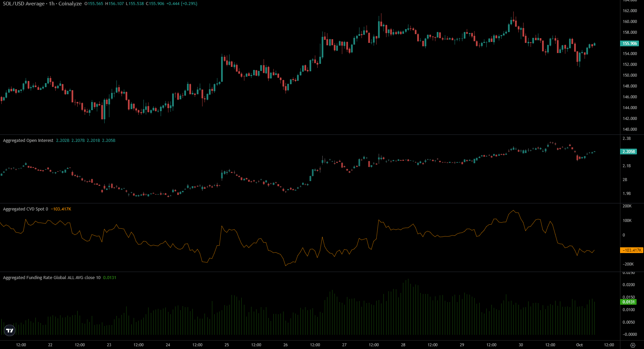The height and width of the screenshot is (349, 644).
Task: Click the 30 date label on time axis
Action: click(x=520, y=345)
